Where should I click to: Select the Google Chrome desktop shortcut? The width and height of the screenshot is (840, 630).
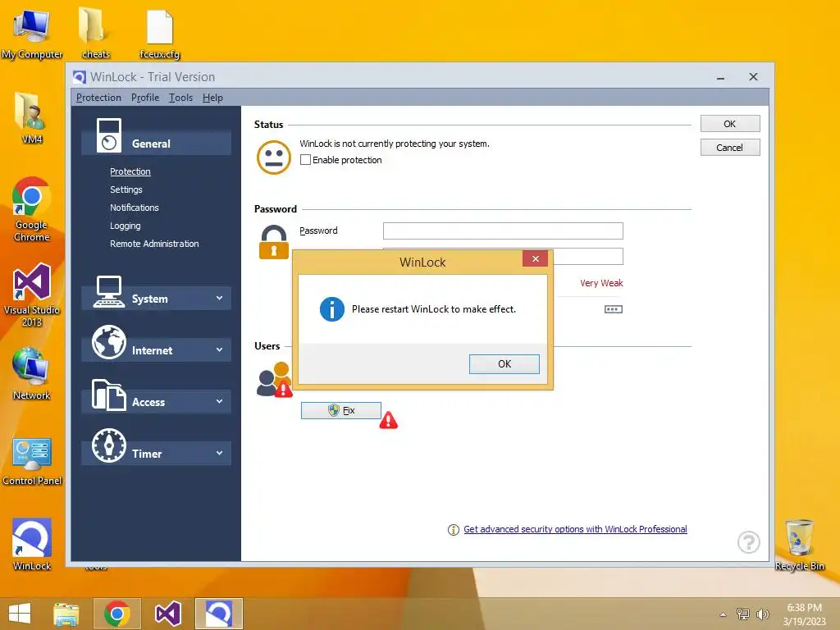coord(32,209)
